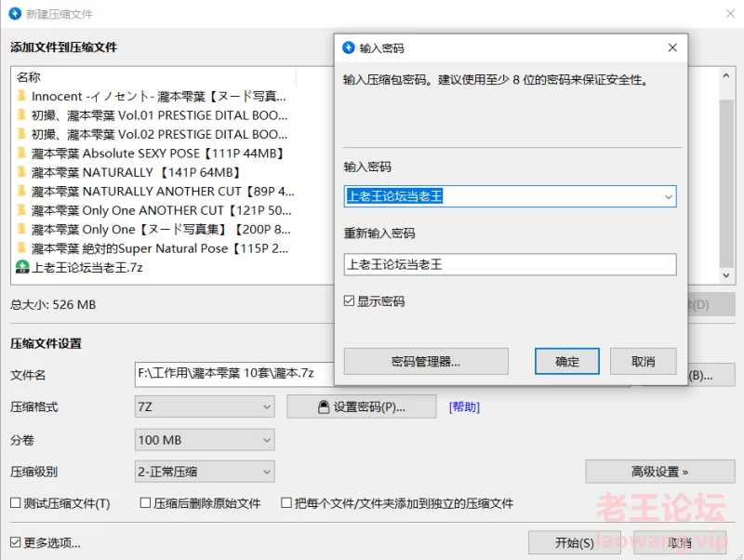Select 瀧本雫葉 Only One【ヌード写真集】 row
Image resolution: width=744 pixels, height=560 pixels.
pos(154,229)
